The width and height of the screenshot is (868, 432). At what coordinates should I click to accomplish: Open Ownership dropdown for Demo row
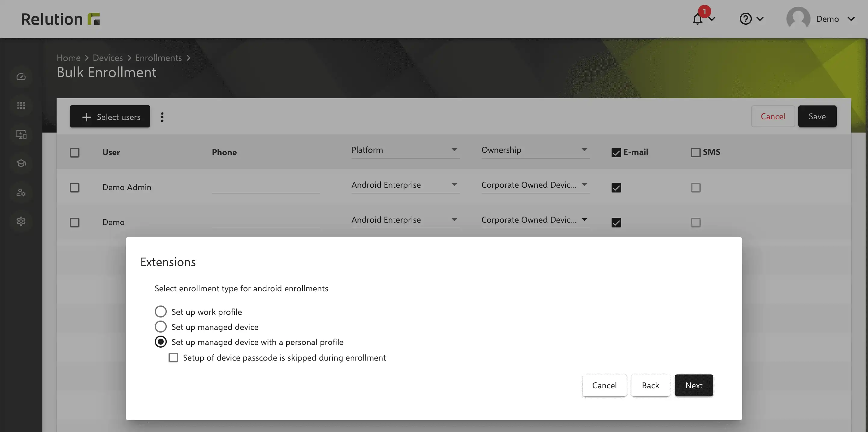pyautogui.click(x=535, y=220)
